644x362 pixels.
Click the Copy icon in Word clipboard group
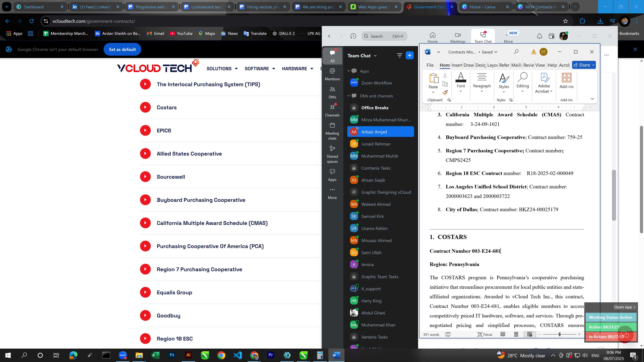(445, 84)
